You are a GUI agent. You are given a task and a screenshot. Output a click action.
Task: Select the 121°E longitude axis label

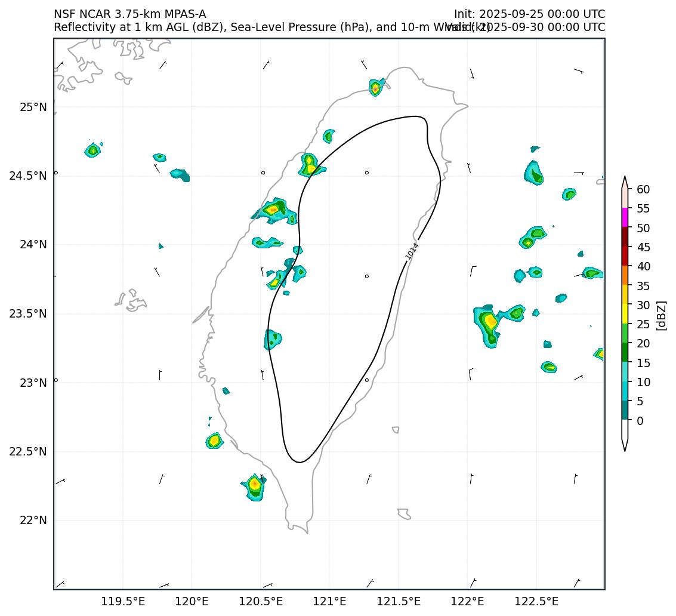pos(329,600)
